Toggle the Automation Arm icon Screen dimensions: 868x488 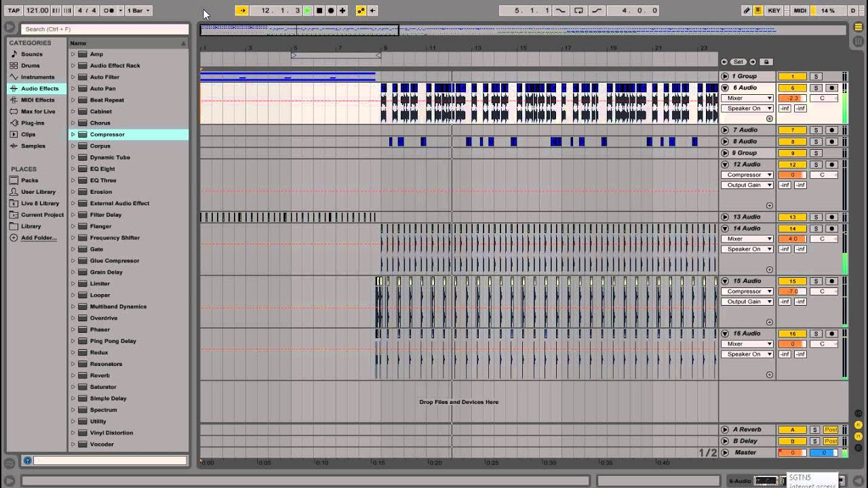coord(361,10)
